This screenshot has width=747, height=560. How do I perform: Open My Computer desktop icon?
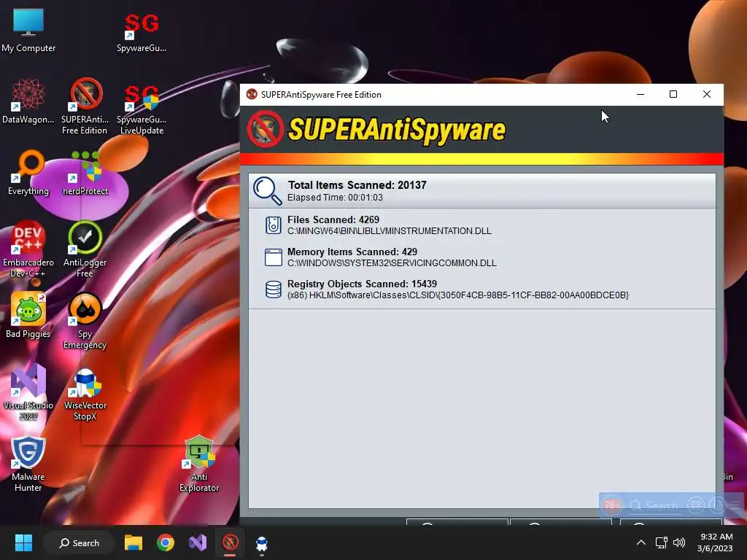[x=28, y=30]
